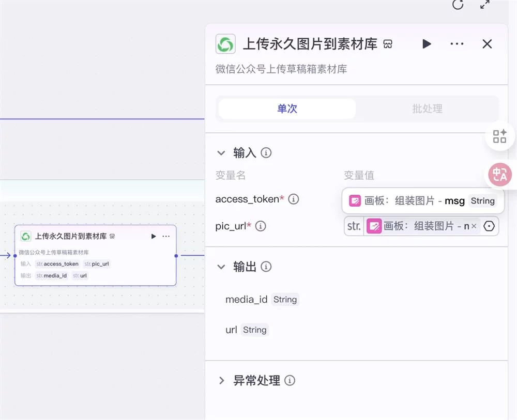Click the info icon next to 输出
Image resolution: width=517 pixels, height=420 pixels.
point(266,267)
